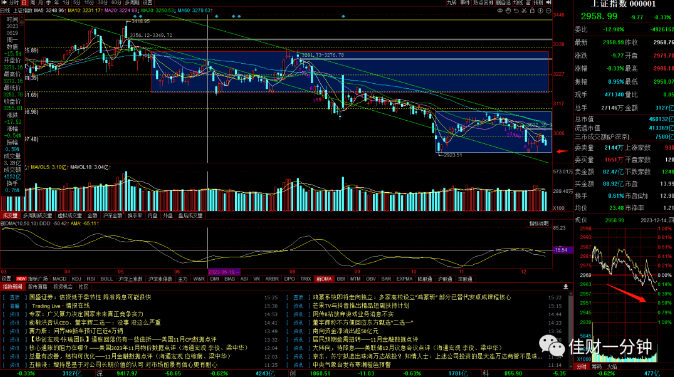Open the 多周期 dropdown in top toolbar
This screenshot has height=378, width=674.
pos(133,3)
